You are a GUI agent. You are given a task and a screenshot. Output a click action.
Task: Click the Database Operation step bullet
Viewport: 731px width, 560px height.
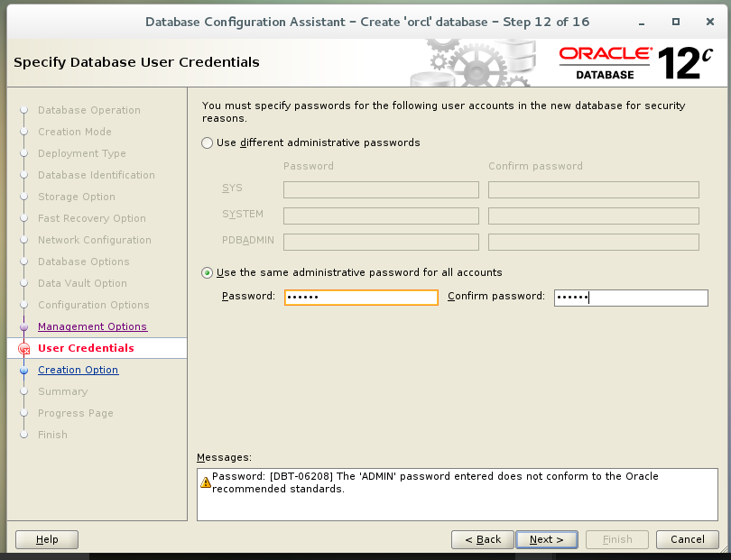point(24,110)
